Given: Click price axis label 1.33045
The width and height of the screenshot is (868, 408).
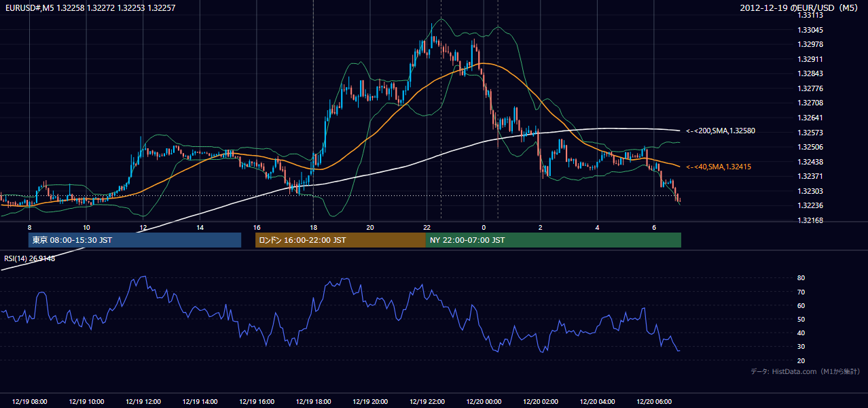Looking at the screenshot, I should [811, 30].
